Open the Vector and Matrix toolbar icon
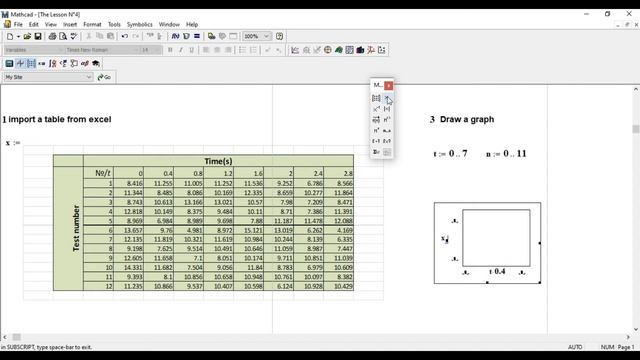Viewport: 640px width, 360px height. (31, 63)
